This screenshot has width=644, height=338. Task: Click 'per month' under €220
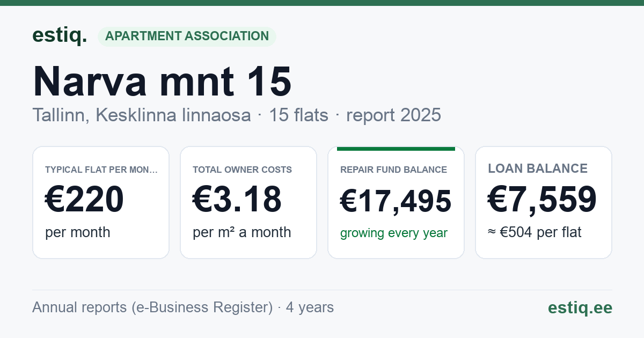point(78,232)
